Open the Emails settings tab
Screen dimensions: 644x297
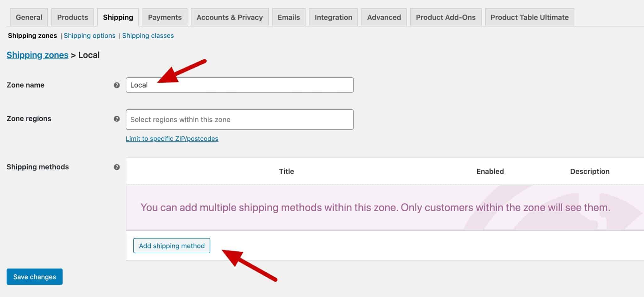pos(288,17)
